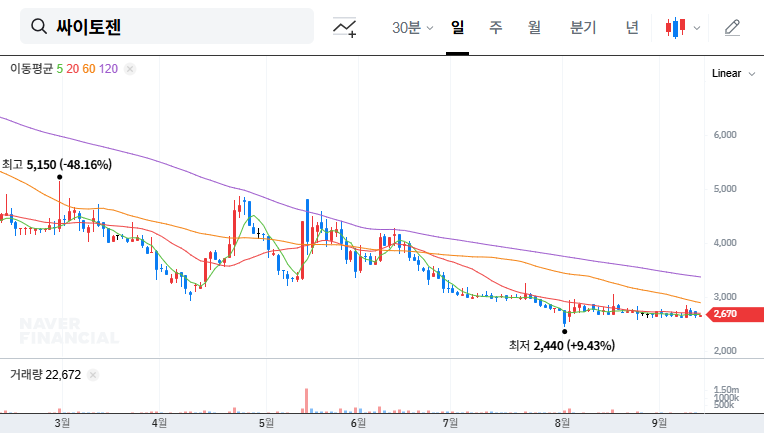Viewport: 764px width, 433px height.
Task: Click the 9월 date axis label
Action: [x=659, y=423]
